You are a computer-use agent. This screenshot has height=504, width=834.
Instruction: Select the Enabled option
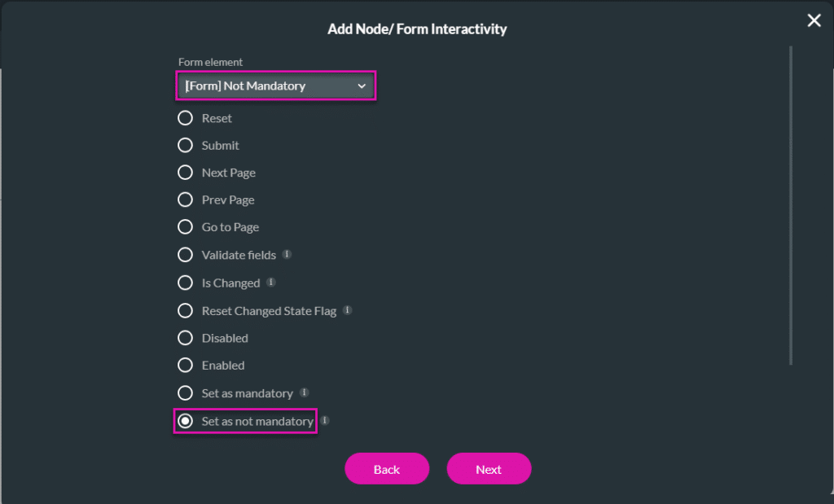click(x=185, y=365)
